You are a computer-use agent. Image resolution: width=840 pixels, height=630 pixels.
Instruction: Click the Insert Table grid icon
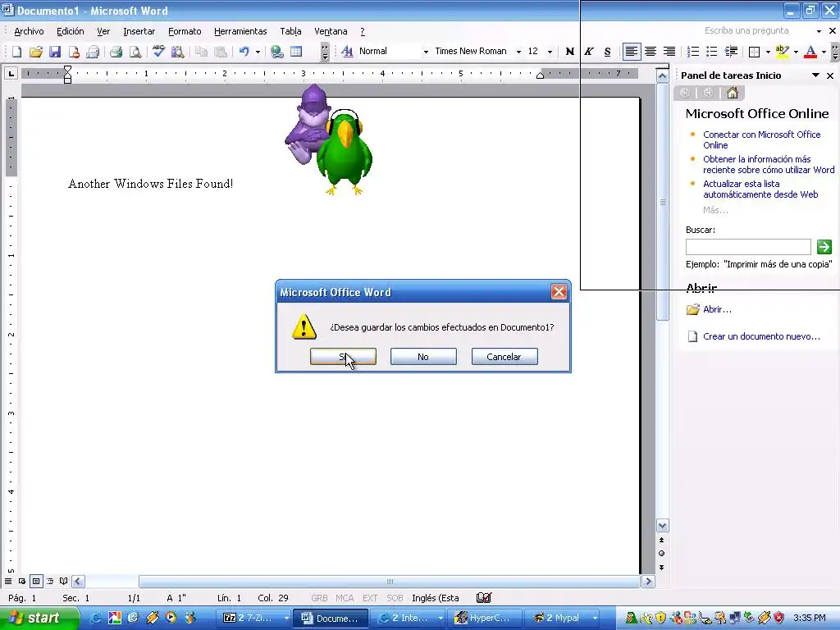coord(296,52)
